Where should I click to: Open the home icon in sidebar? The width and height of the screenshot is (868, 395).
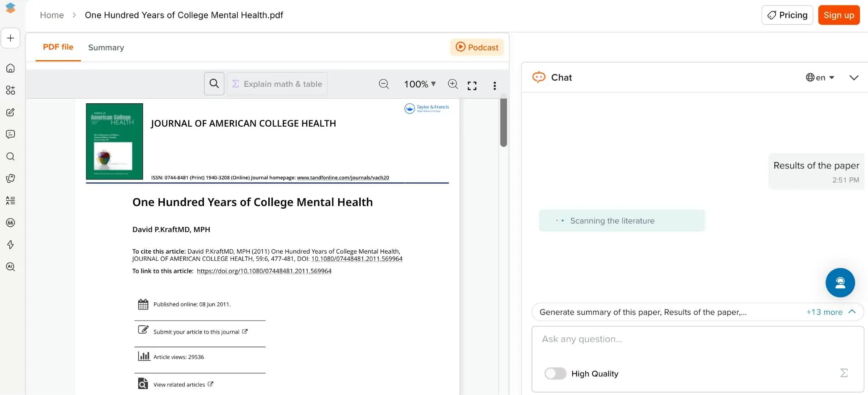click(x=11, y=68)
